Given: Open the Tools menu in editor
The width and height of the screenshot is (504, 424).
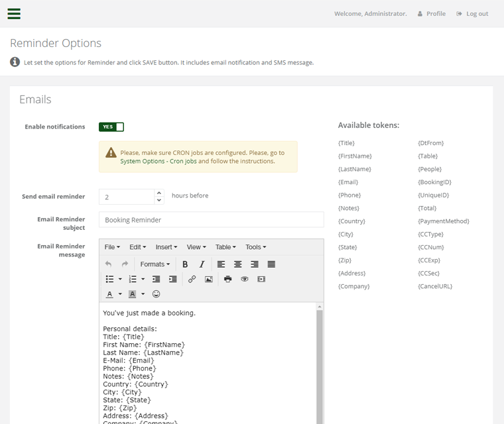Looking at the screenshot, I should click(256, 247).
